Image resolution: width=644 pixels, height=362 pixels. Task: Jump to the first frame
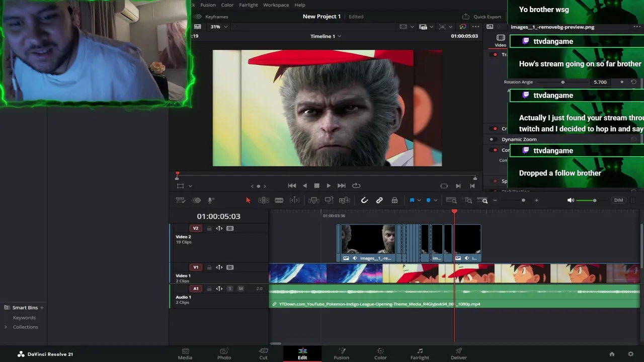292,186
